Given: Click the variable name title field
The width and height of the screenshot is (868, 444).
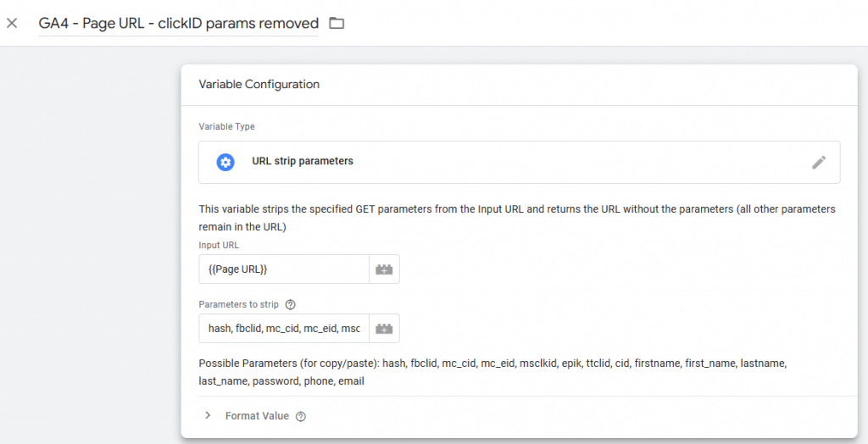Looking at the screenshot, I should coord(178,24).
